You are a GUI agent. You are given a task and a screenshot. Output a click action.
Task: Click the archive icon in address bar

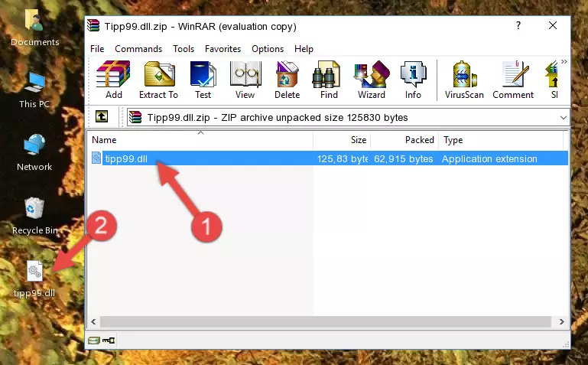[135, 117]
